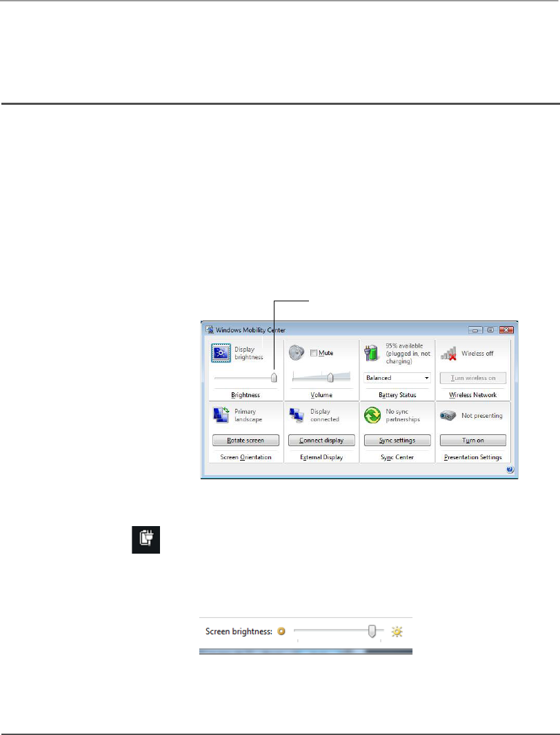The width and height of the screenshot is (560, 735).
Task: Click the Screen brightness slider thumb
Action: [372, 631]
